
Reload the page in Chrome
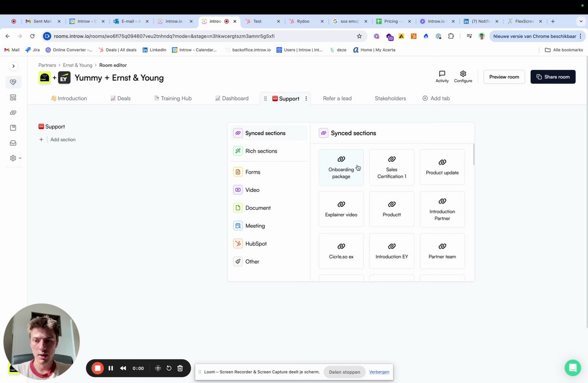pyautogui.click(x=32, y=36)
